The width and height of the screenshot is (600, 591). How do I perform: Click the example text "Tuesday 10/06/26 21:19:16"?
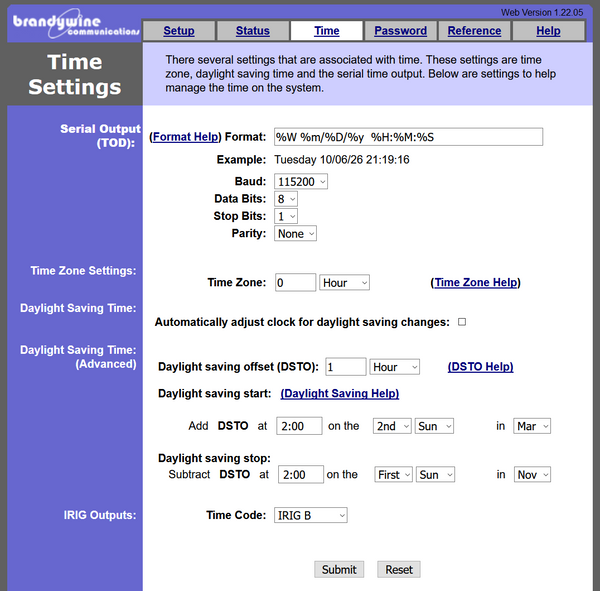pos(342,160)
